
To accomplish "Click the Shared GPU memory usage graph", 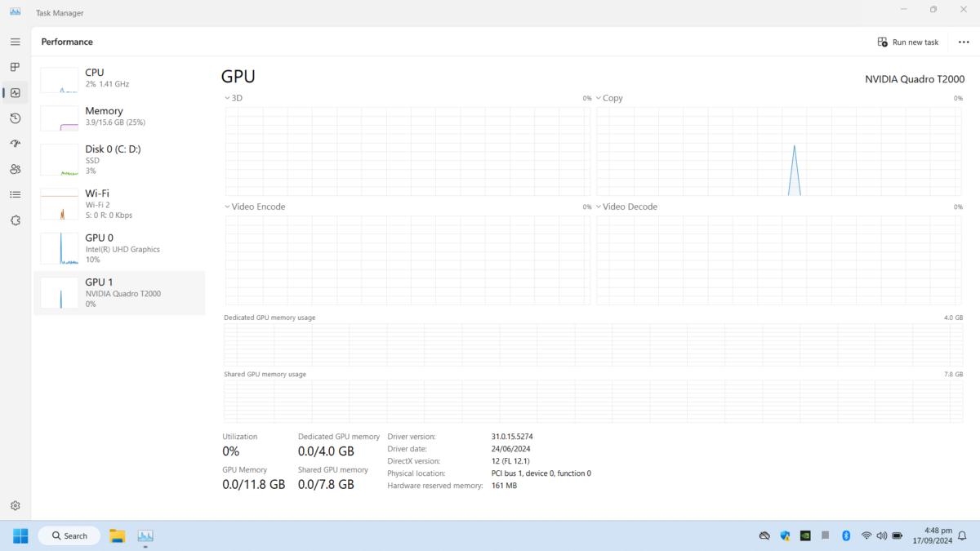I will (x=593, y=401).
